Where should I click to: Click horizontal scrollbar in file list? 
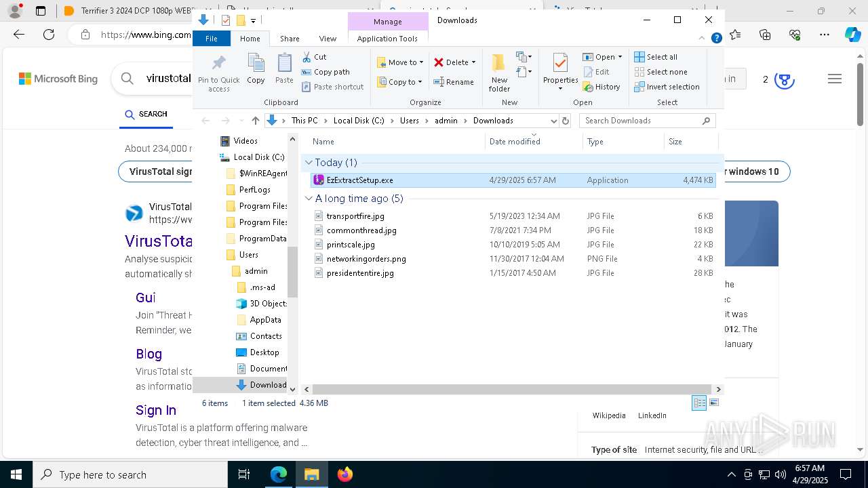click(x=511, y=389)
